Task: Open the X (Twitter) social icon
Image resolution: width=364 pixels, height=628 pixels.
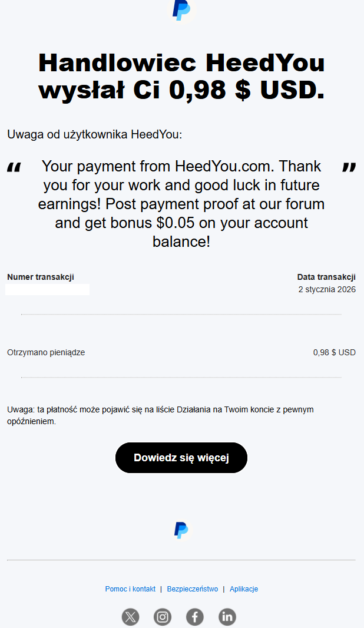Action: pos(131,617)
